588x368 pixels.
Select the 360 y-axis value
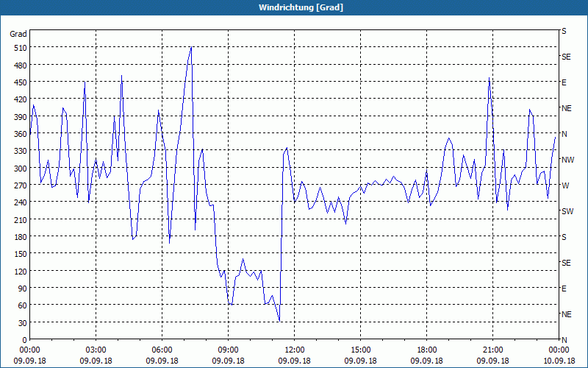(21, 134)
